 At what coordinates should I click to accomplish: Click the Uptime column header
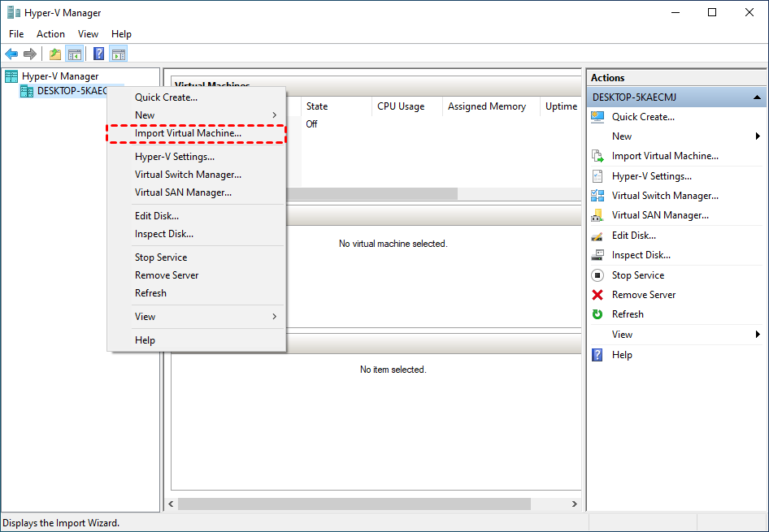click(561, 106)
